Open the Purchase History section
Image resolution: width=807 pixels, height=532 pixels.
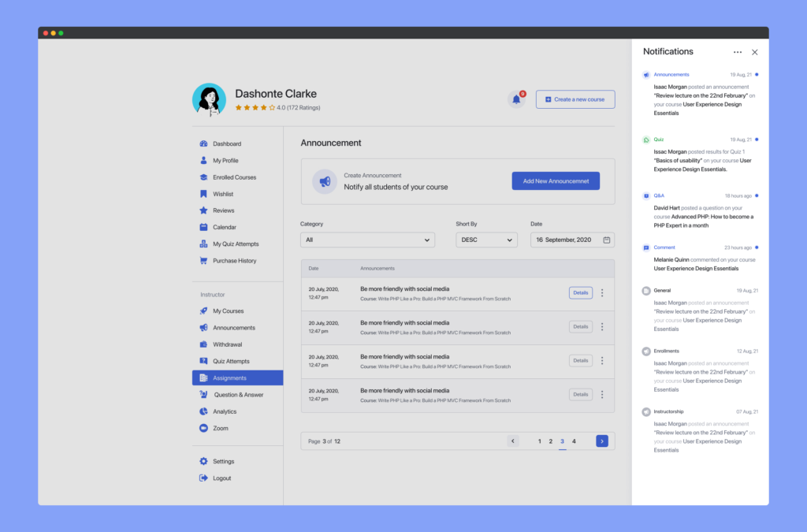point(229,260)
